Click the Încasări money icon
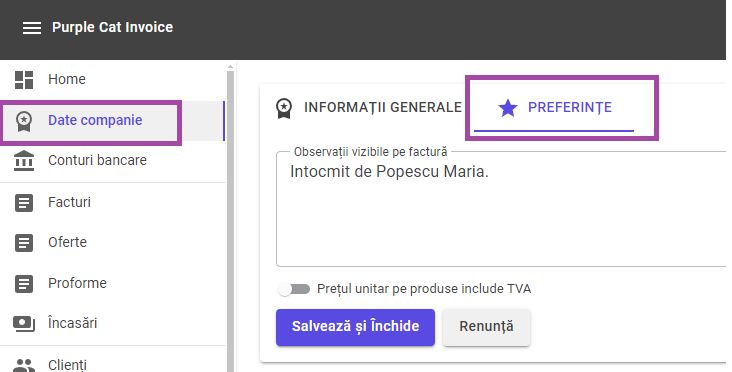732x372 pixels. click(x=24, y=323)
